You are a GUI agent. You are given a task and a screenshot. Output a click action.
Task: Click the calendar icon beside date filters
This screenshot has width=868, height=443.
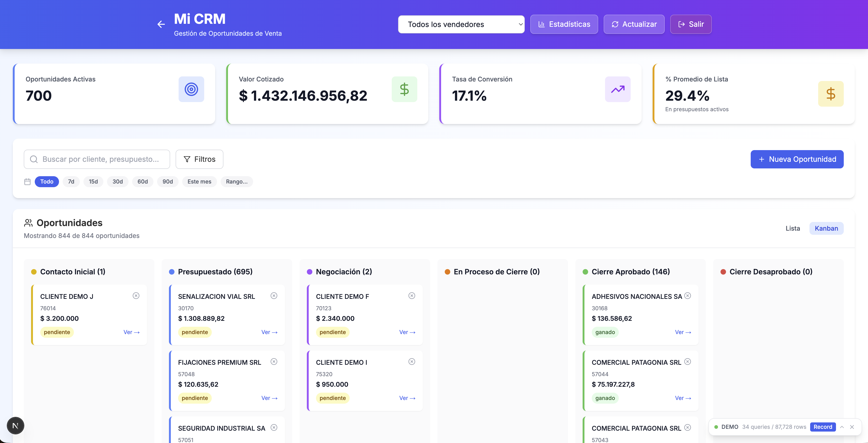pyautogui.click(x=27, y=182)
